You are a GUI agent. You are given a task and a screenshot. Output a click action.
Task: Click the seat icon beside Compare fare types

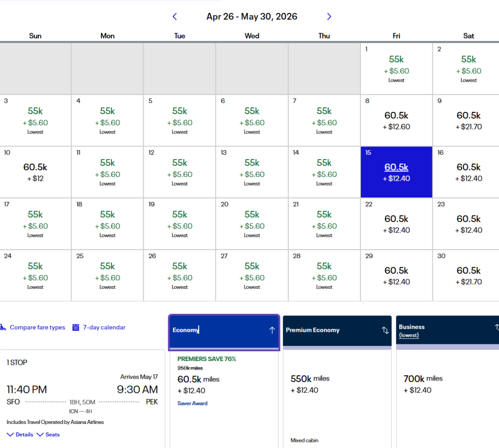click(3, 327)
